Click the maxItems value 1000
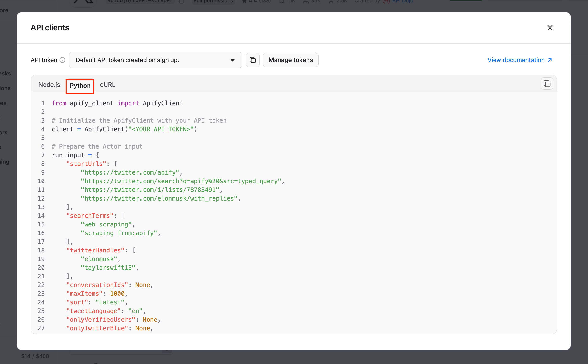This screenshot has height=364, width=588. click(x=117, y=294)
